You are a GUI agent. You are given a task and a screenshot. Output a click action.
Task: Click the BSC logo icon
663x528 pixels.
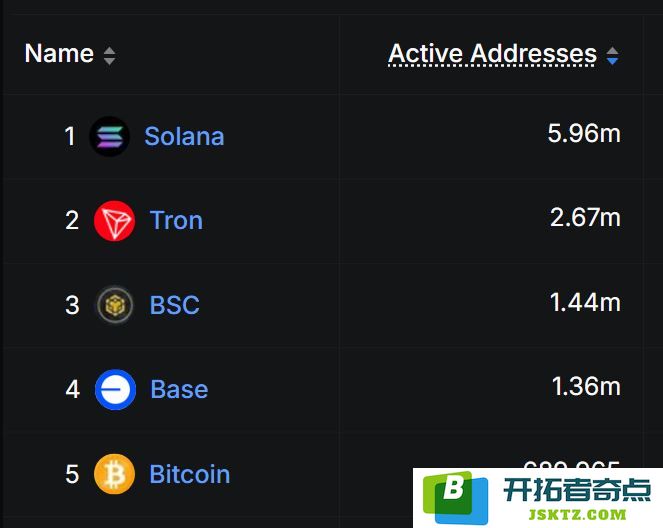coord(114,305)
